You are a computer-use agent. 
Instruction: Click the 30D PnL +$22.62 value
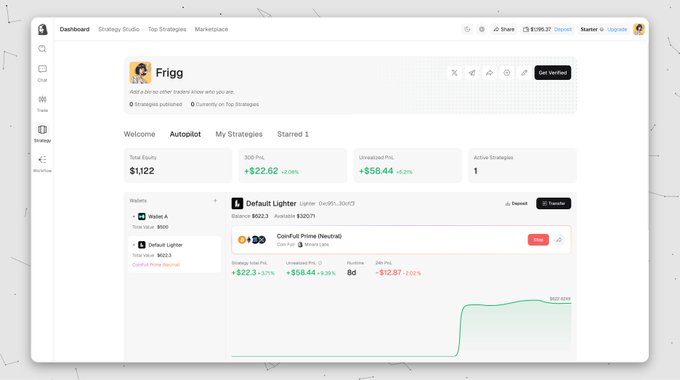(261, 171)
